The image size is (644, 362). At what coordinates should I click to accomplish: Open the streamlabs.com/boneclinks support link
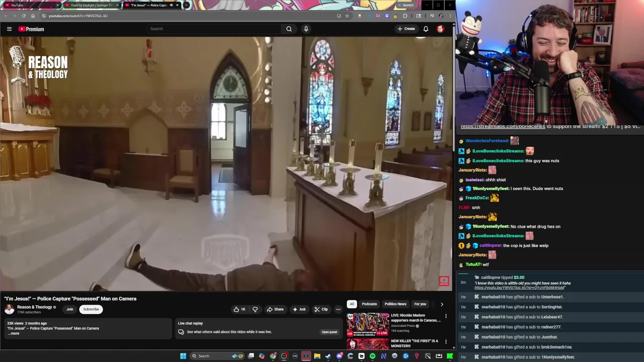503,127
